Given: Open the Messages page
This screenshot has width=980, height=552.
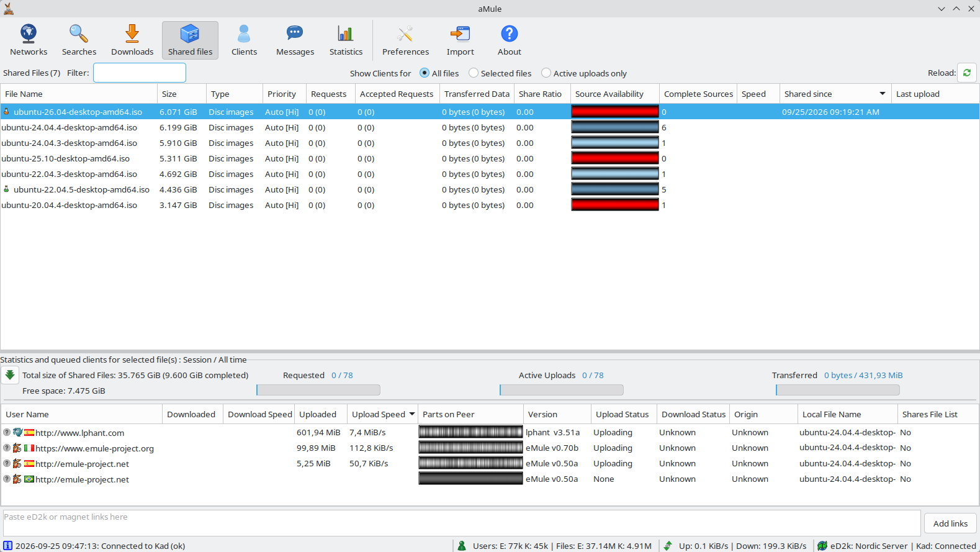Looking at the screenshot, I should click(x=295, y=40).
